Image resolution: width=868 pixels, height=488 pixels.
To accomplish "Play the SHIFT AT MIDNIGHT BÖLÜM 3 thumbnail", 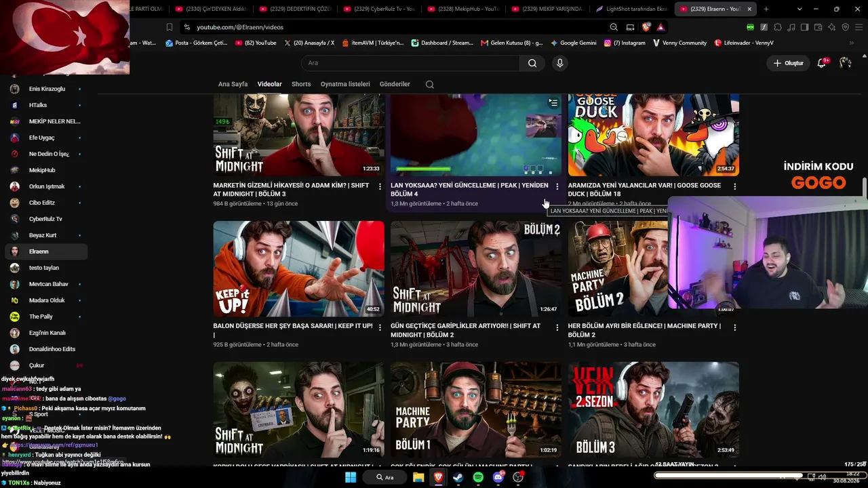I will coord(299,135).
